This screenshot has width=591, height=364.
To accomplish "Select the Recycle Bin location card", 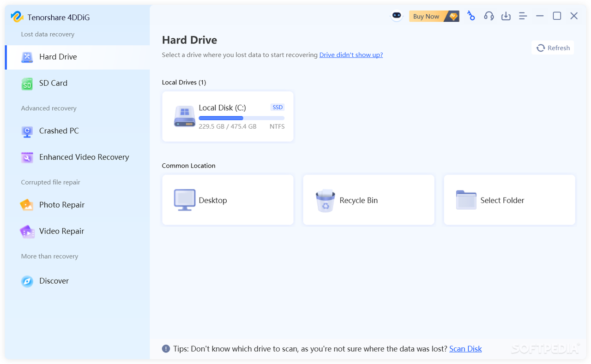I will [x=368, y=200].
